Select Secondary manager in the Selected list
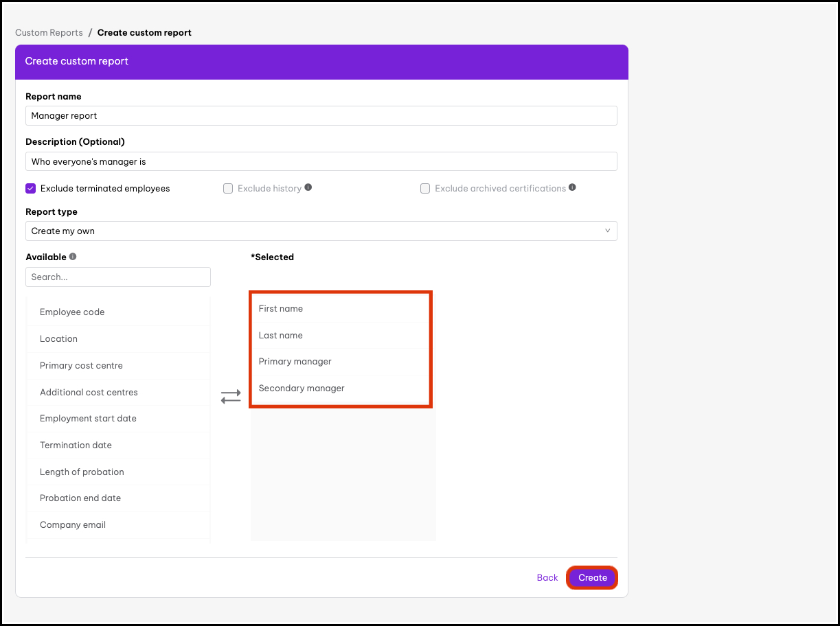This screenshot has height=626, width=840. click(x=301, y=388)
